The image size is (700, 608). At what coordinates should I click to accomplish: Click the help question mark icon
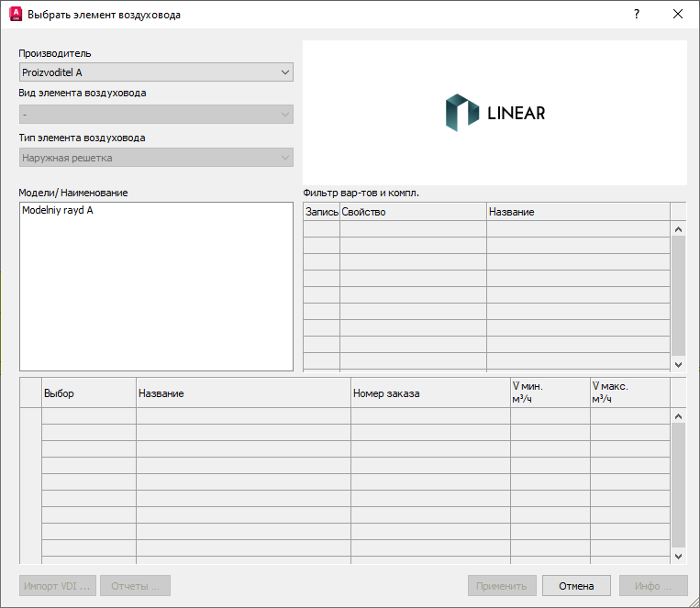tap(637, 15)
